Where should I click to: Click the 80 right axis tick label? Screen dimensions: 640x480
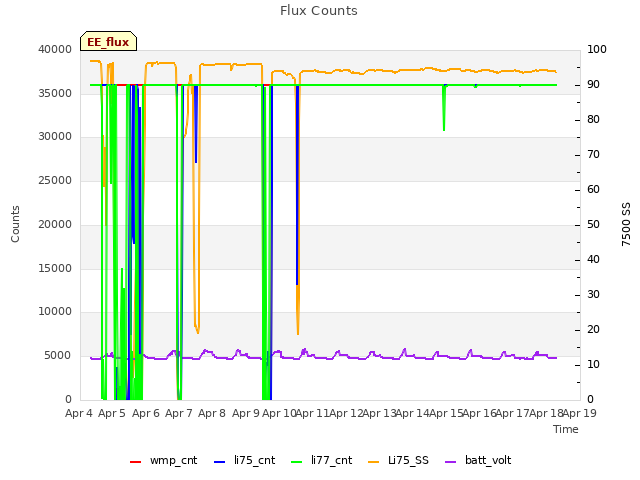coord(593,120)
